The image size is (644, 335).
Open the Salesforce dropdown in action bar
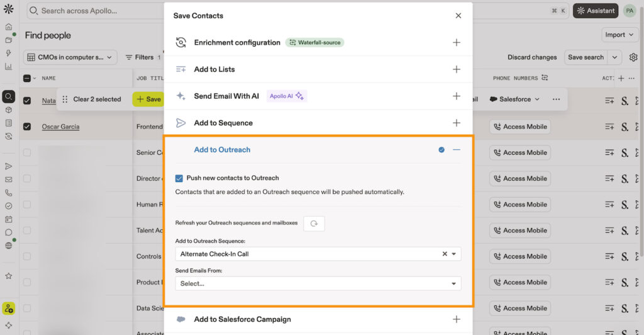coord(514,99)
